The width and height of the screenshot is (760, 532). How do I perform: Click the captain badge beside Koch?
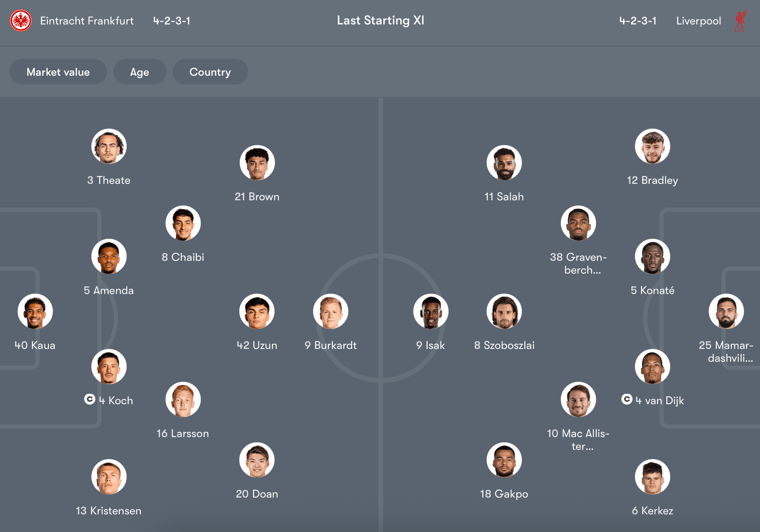(x=90, y=399)
